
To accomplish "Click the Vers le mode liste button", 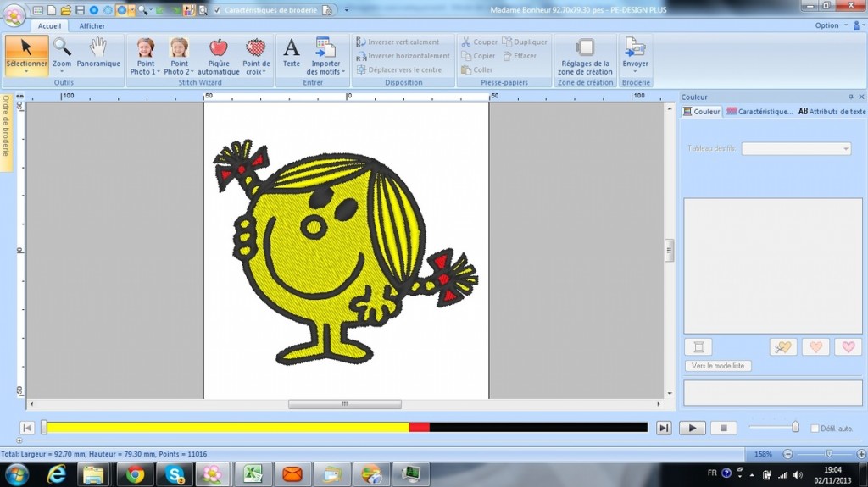I will coord(717,366).
